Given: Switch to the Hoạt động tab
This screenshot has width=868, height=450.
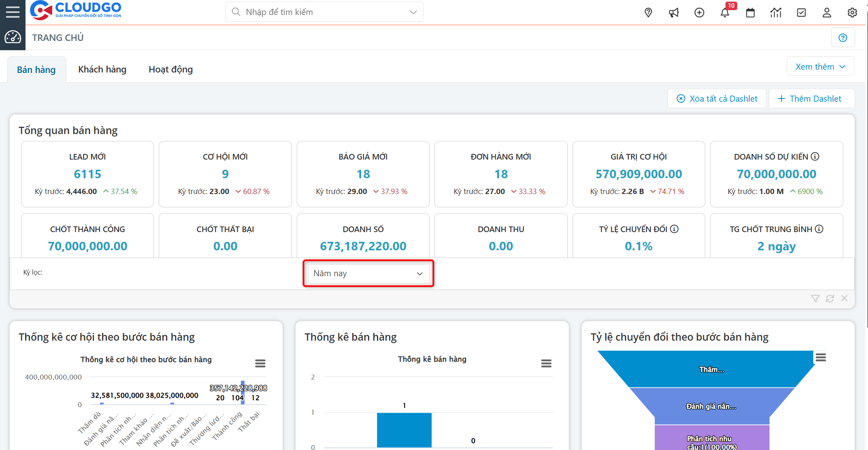Looking at the screenshot, I should click(x=170, y=69).
